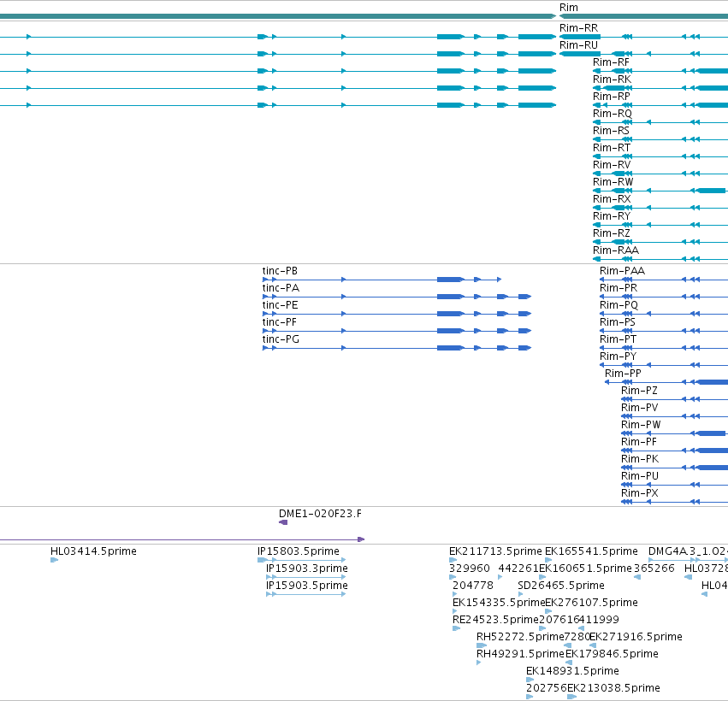Click Rim-RS transcript label

611,131
